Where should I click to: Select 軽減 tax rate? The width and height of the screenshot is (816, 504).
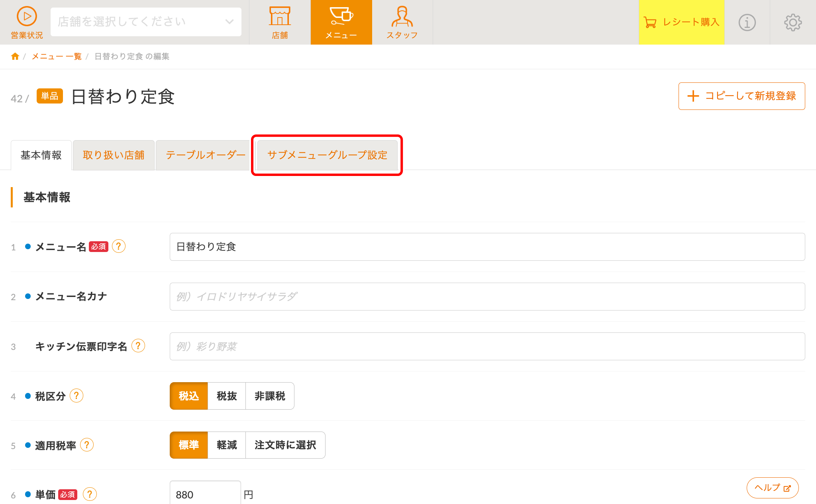coord(227,445)
